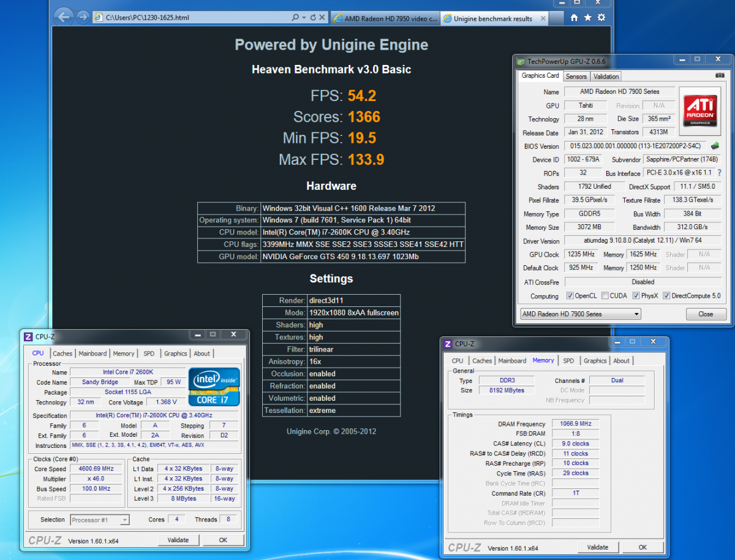The image size is (735, 560).
Task: Click the browser forward arrow
Action: pyautogui.click(x=83, y=17)
